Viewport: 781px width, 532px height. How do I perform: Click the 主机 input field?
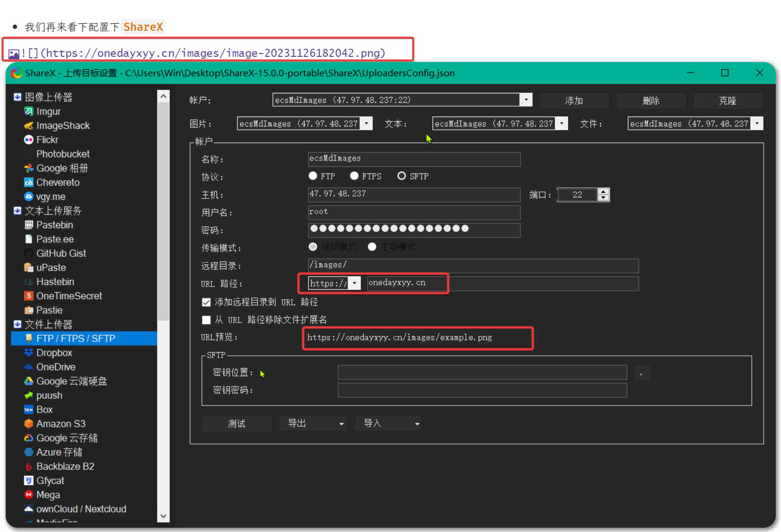click(414, 194)
